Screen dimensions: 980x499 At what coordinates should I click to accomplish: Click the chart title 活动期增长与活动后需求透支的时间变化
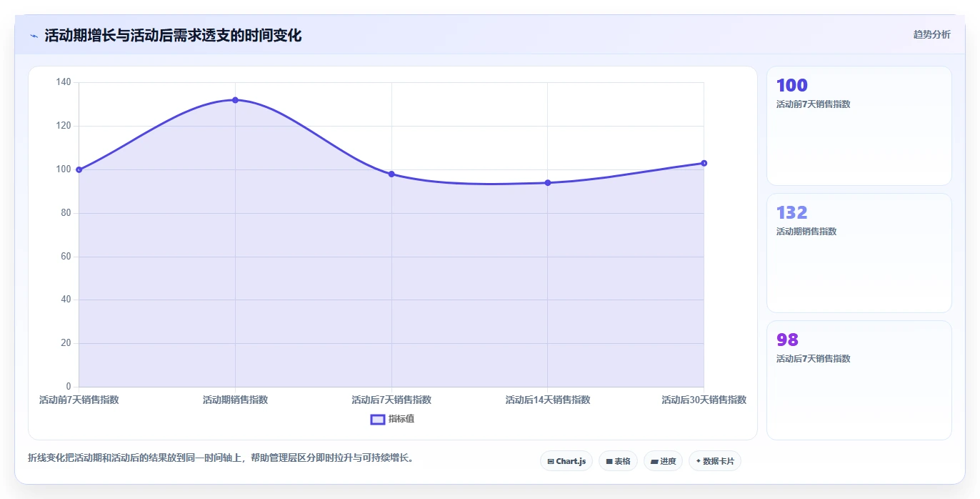173,35
